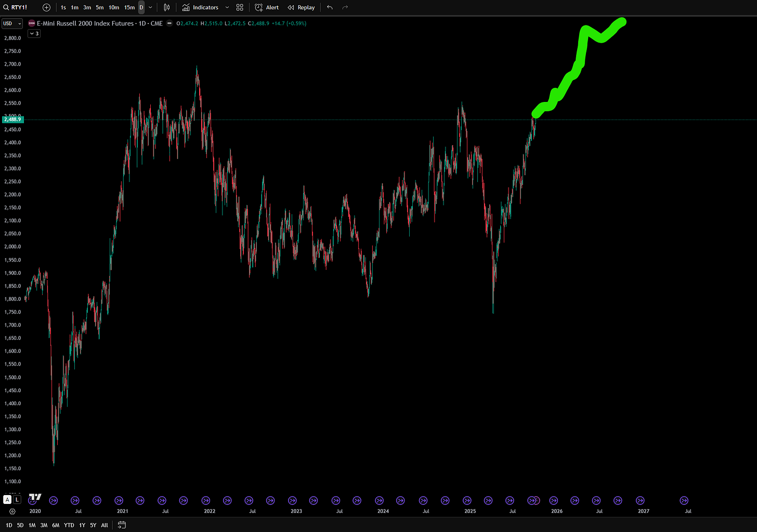757x532 pixels.
Task: Toggle the A auto scale button
Action: point(7,500)
